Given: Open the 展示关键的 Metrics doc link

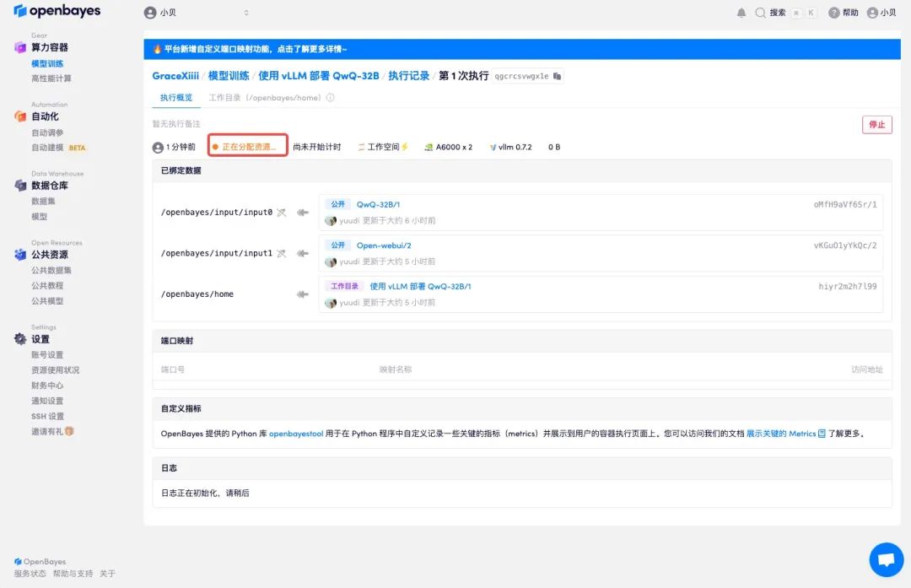Looking at the screenshot, I should [x=781, y=434].
